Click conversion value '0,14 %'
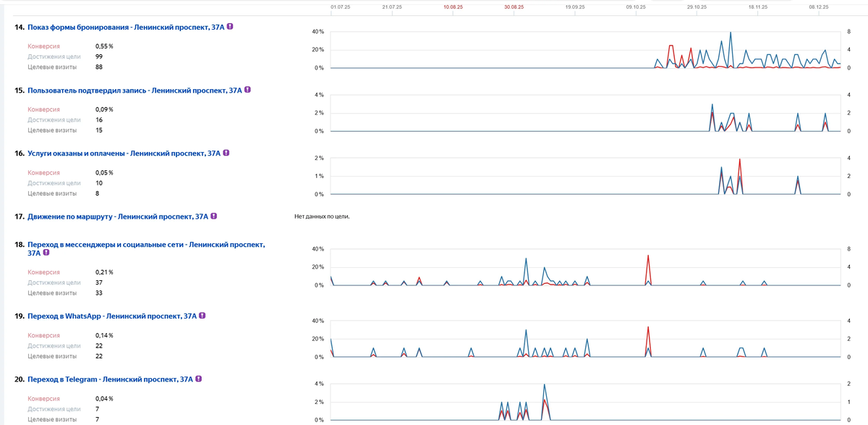868x425 pixels. click(104, 335)
